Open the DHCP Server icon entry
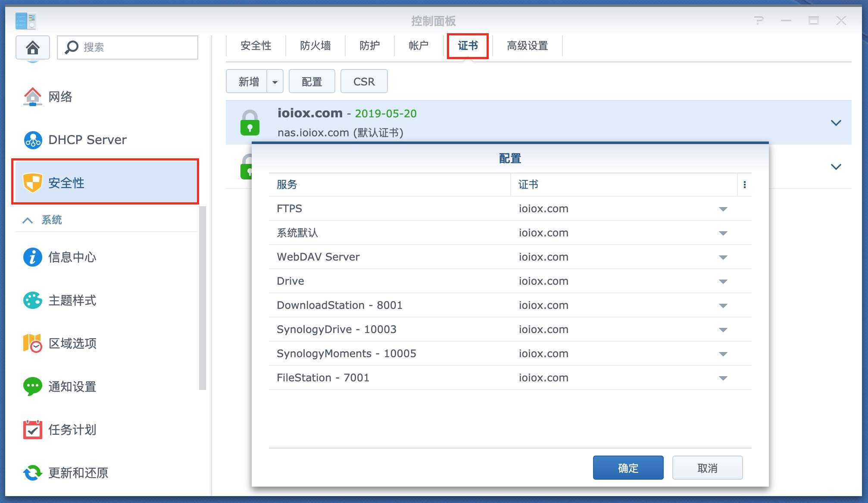This screenshot has width=868, height=503. point(33,140)
